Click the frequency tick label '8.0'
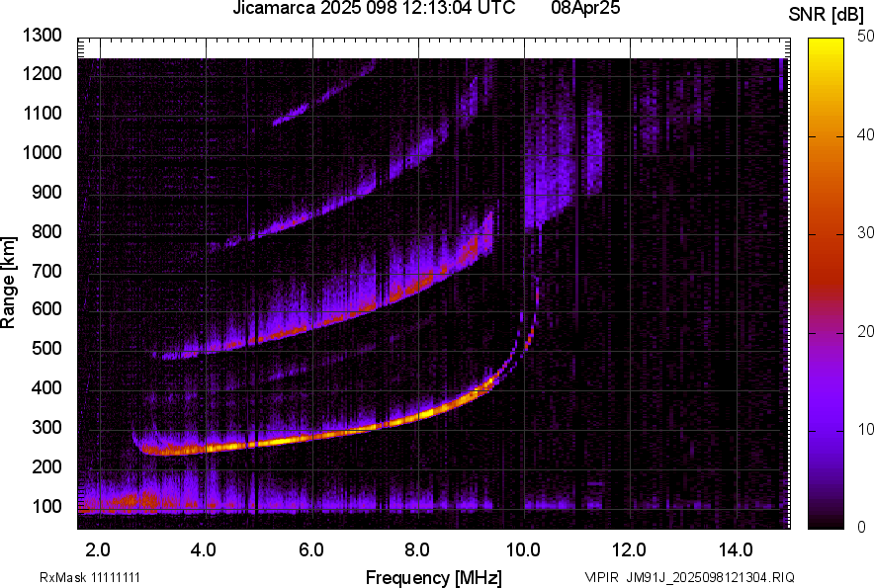 click(x=417, y=550)
